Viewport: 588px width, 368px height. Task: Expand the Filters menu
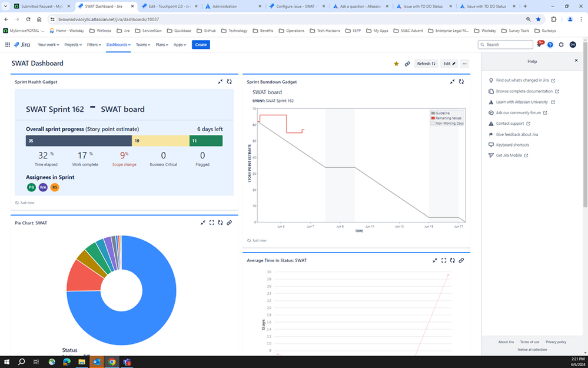tap(94, 45)
